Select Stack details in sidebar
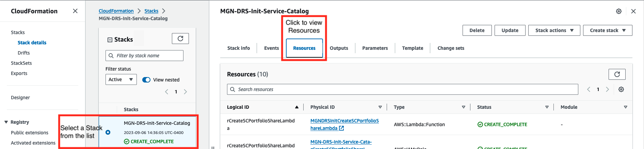644x149 pixels. point(32,43)
